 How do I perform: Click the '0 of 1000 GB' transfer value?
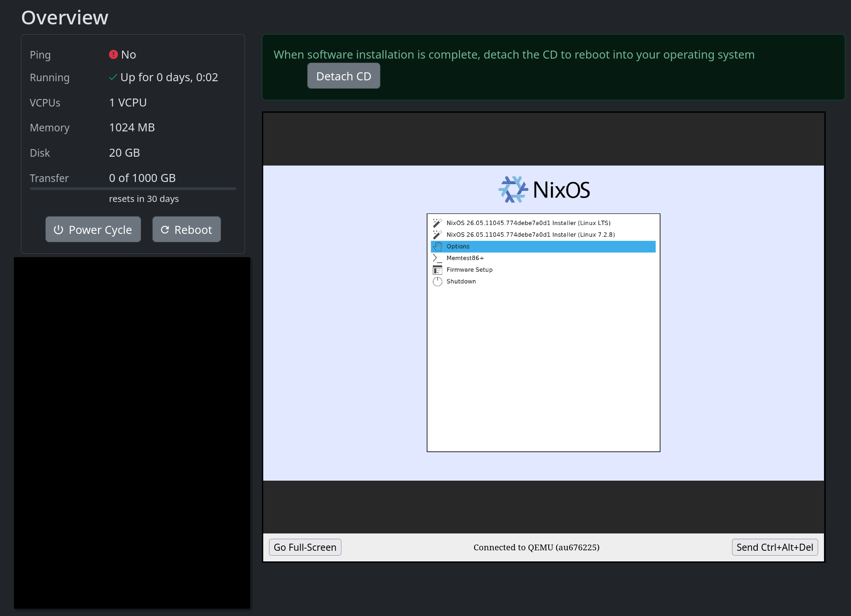tap(142, 178)
